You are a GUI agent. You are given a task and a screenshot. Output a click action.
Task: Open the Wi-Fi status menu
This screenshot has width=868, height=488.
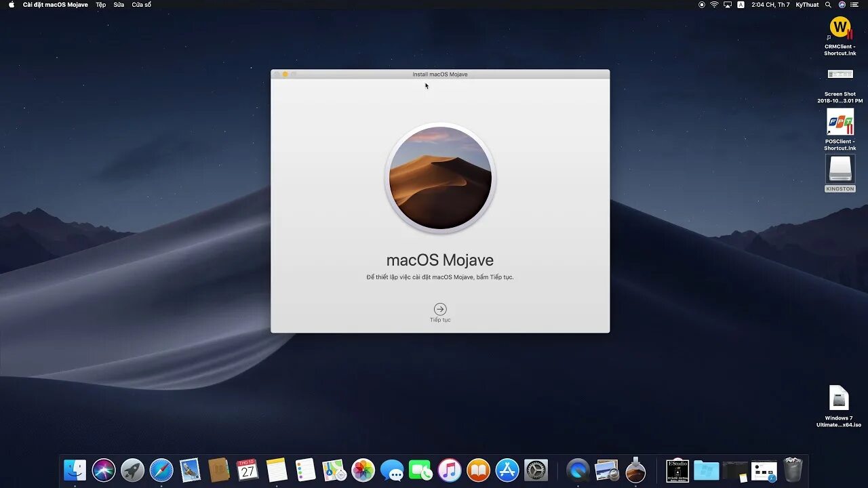[714, 5]
